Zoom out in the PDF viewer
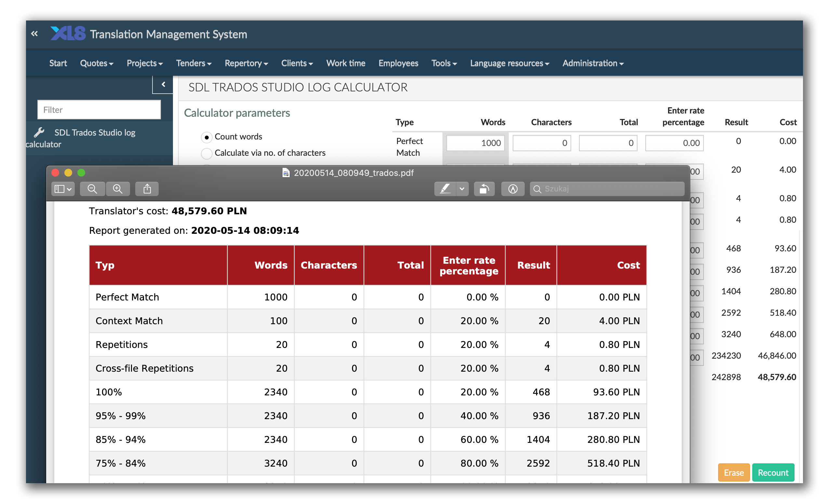Viewport: 829px width, 504px height. [92, 189]
